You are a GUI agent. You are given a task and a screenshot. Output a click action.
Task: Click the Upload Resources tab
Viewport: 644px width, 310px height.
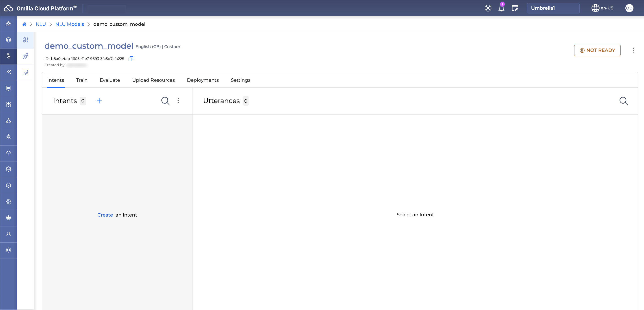pyautogui.click(x=153, y=80)
